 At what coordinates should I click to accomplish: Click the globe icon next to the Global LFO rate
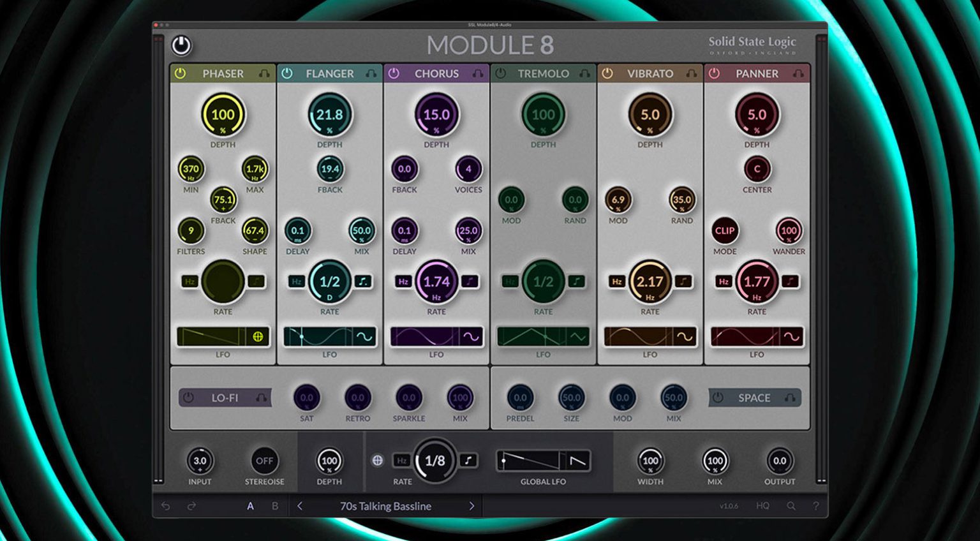coord(378,461)
